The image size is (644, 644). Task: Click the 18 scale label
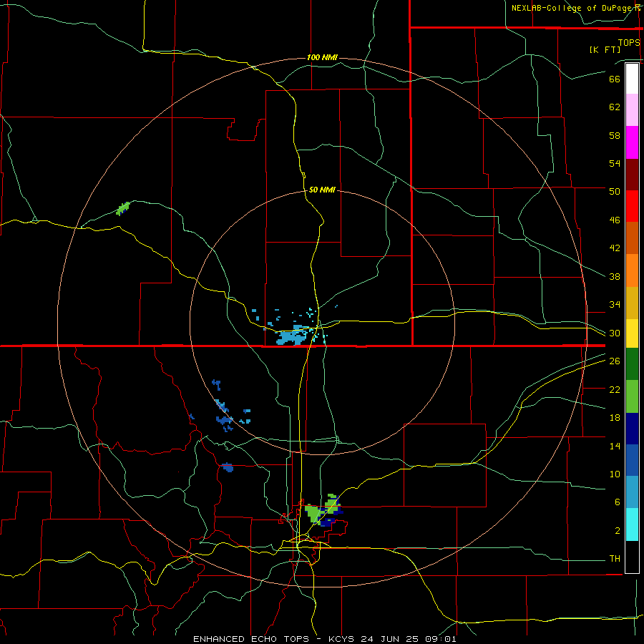tap(615, 418)
